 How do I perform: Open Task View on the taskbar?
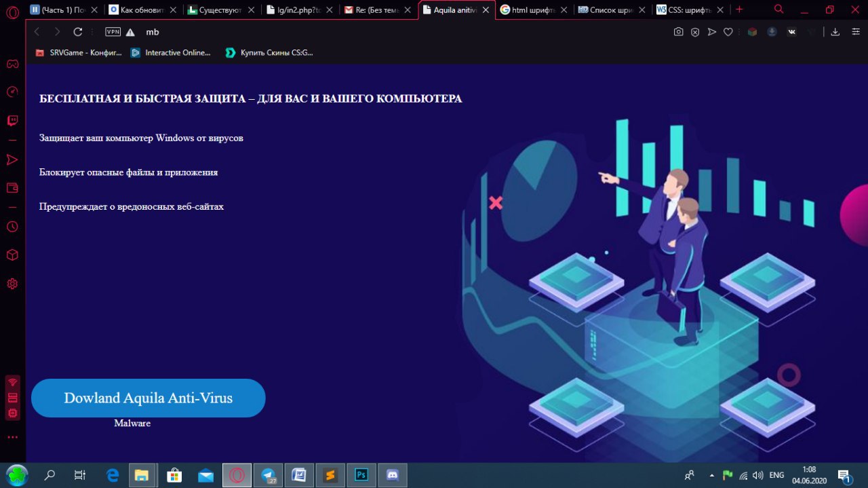coord(80,475)
